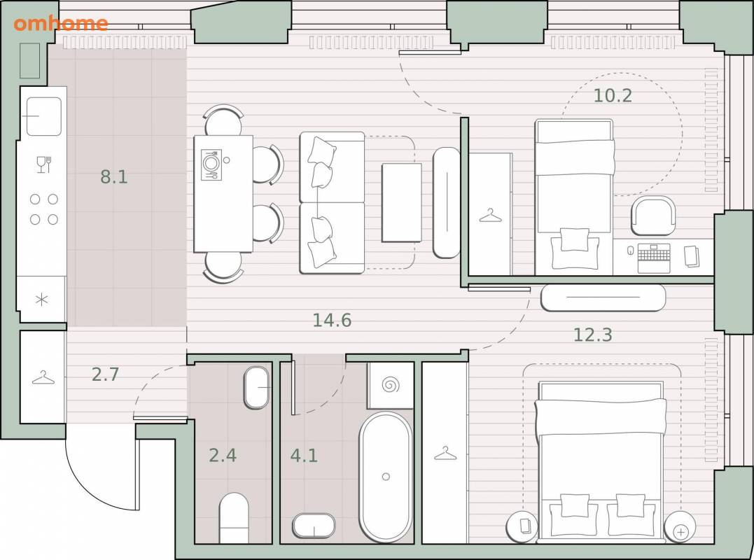The image size is (754, 560).
Task: Click the right nightstand with plus lamp
Action: click(x=680, y=527)
